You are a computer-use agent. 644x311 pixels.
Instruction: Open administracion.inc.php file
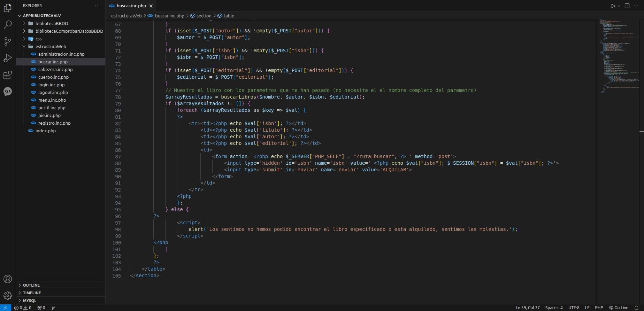pos(61,54)
